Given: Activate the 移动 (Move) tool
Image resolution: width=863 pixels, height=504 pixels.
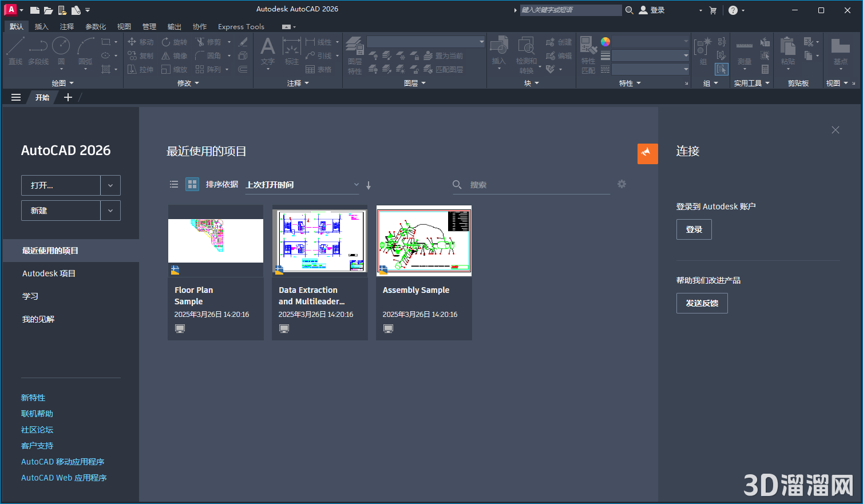Looking at the screenshot, I should tap(140, 42).
